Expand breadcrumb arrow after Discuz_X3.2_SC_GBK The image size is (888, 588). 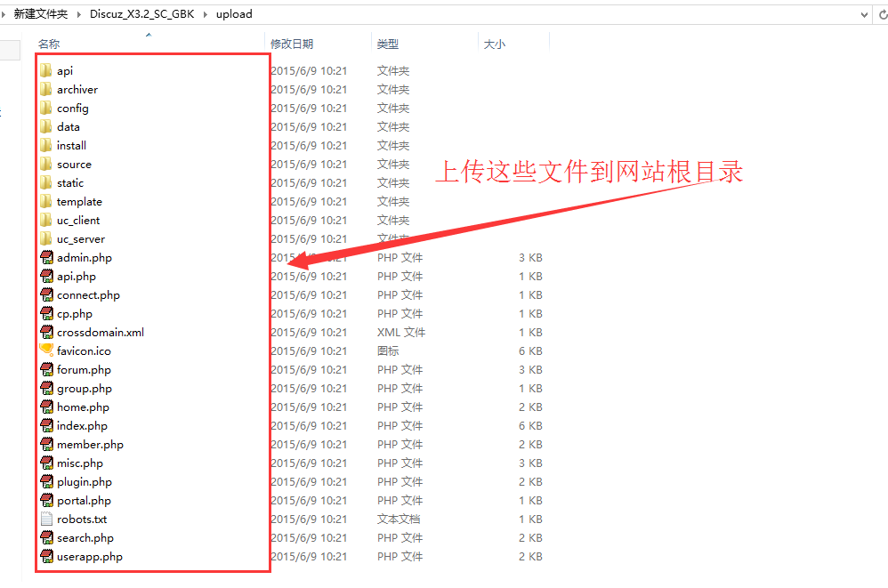pyautogui.click(x=207, y=14)
